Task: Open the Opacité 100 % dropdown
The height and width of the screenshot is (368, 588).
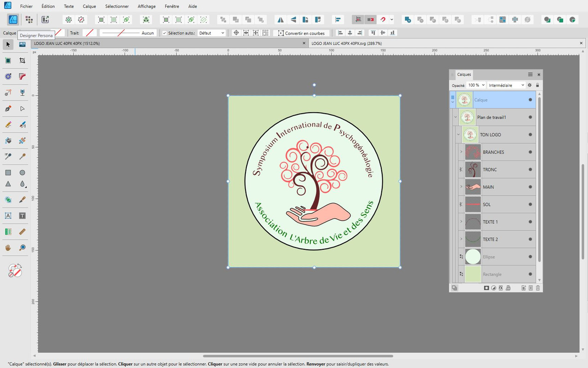Action: tap(476, 85)
